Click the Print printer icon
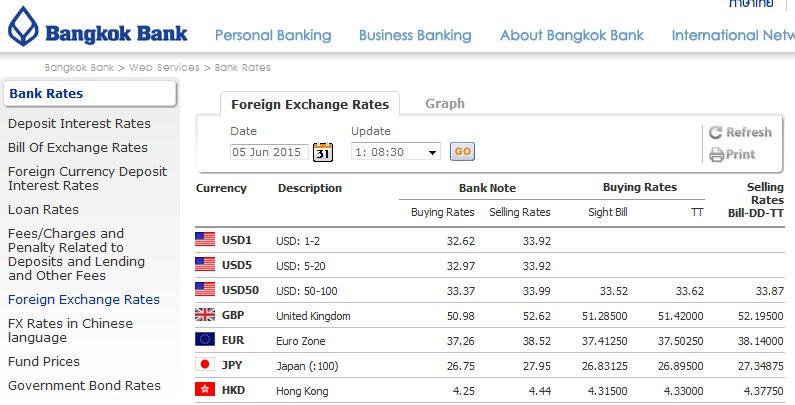This screenshot has height=405, width=795. pyautogui.click(x=716, y=155)
